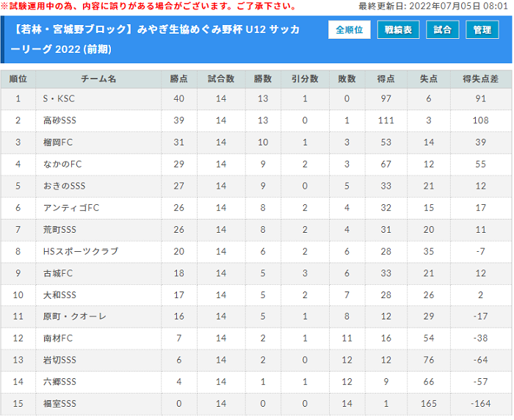Select team S・KSC in first row

point(59,98)
